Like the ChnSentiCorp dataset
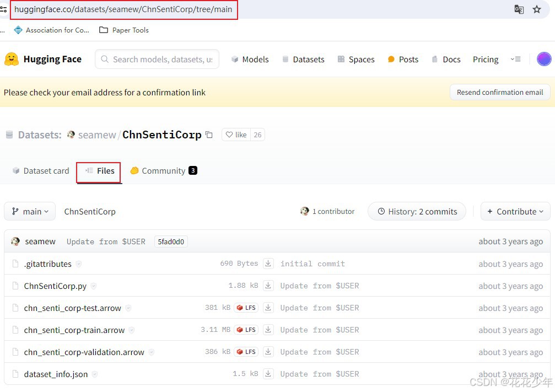 point(236,135)
